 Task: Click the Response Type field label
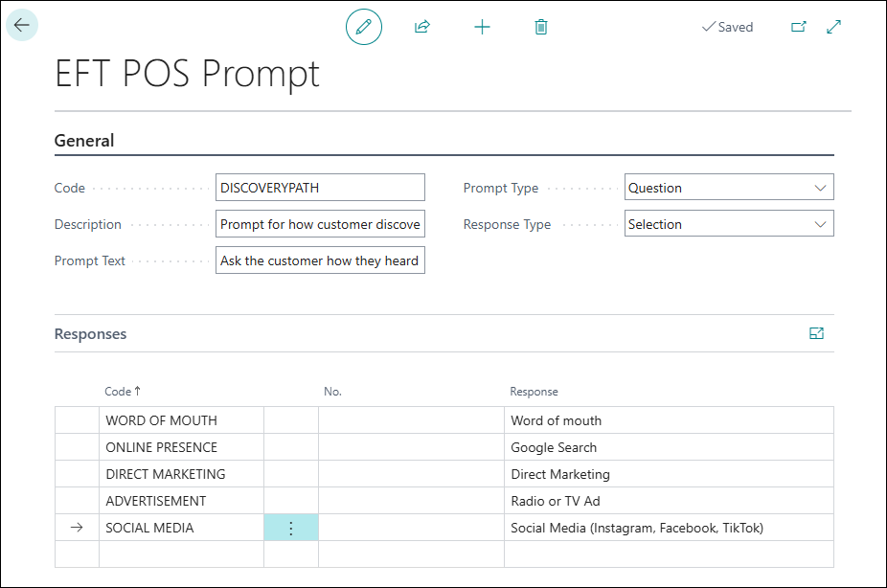click(x=507, y=224)
